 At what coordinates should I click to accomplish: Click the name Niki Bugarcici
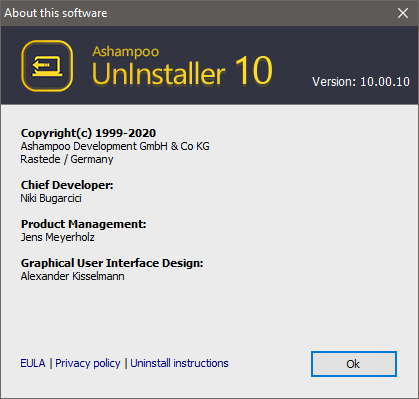[x=51, y=198]
